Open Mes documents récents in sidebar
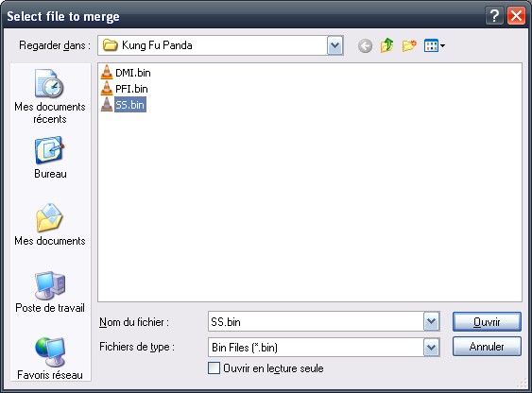This screenshot has width=532, height=393. (50, 96)
